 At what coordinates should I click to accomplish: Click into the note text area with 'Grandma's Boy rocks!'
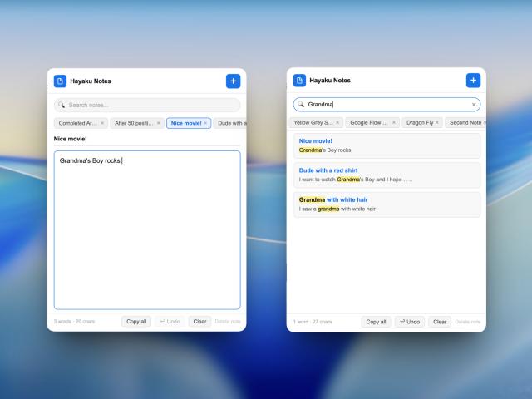point(147,230)
